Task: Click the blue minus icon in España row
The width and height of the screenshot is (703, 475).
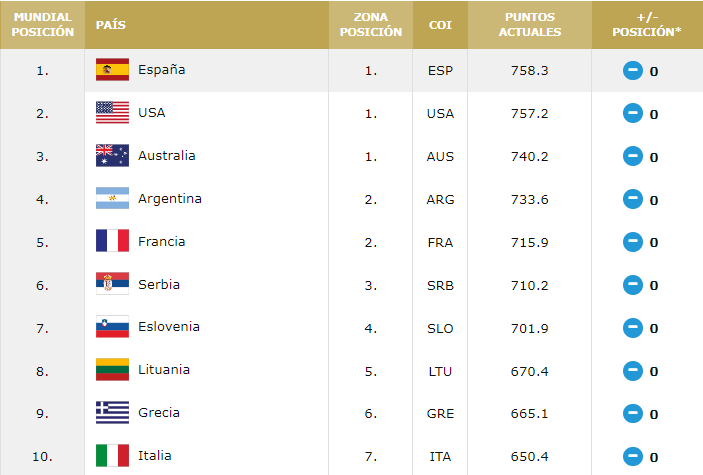Action: 632,71
